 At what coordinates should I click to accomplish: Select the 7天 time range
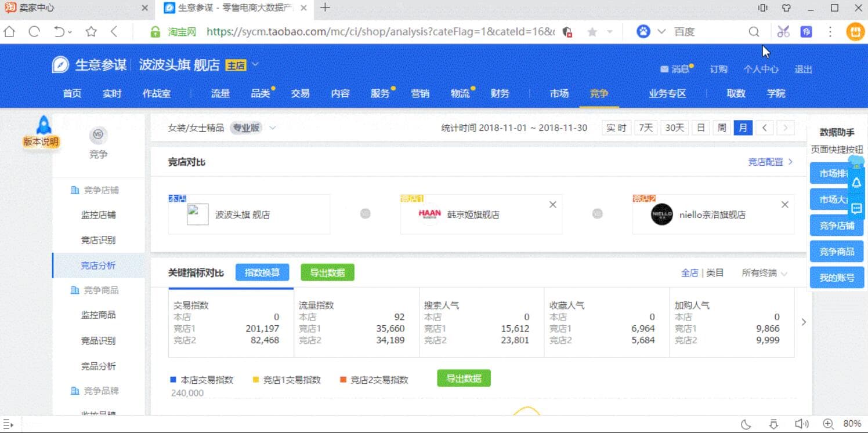click(x=646, y=128)
